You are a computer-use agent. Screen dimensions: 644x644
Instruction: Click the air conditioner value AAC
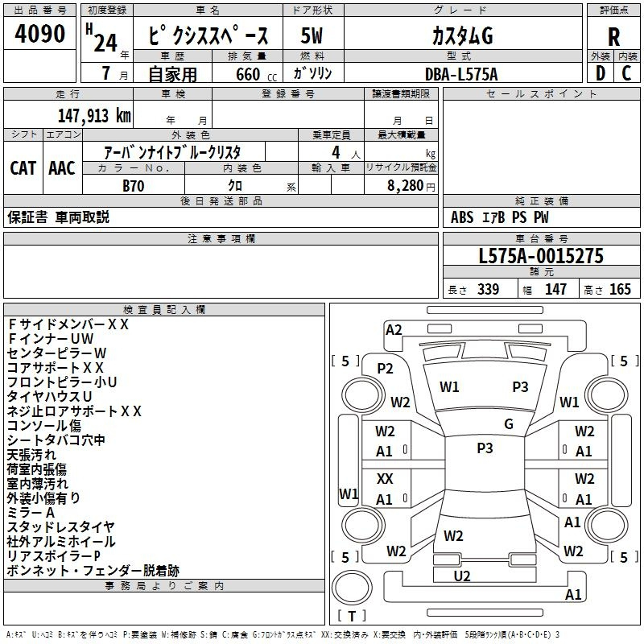pos(62,168)
